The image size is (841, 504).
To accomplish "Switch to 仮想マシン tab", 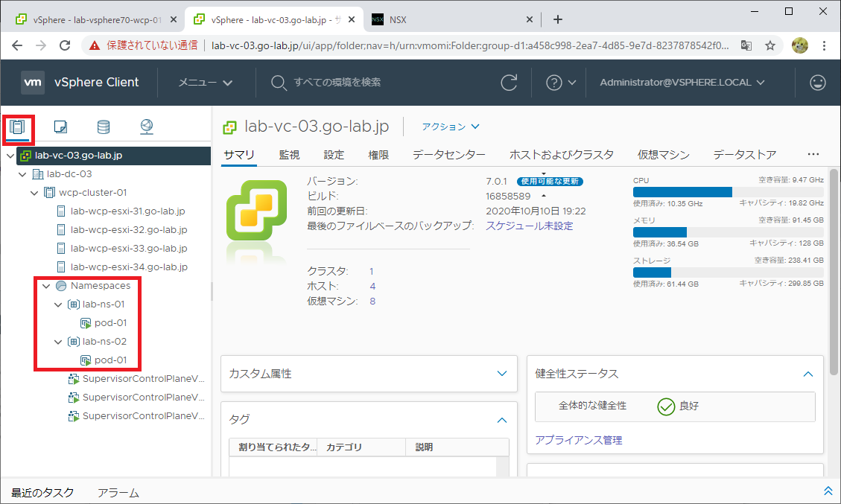I will [664, 155].
